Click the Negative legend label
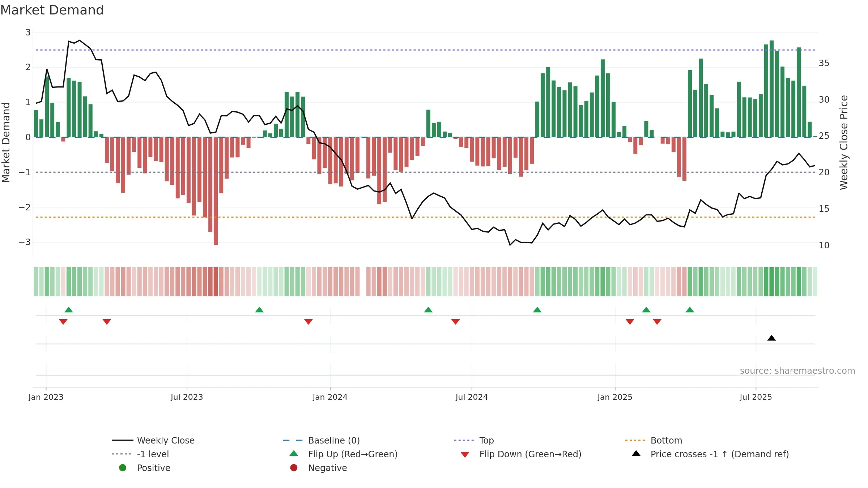The width and height of the screenshot is (868, 488). coord(327,468)
